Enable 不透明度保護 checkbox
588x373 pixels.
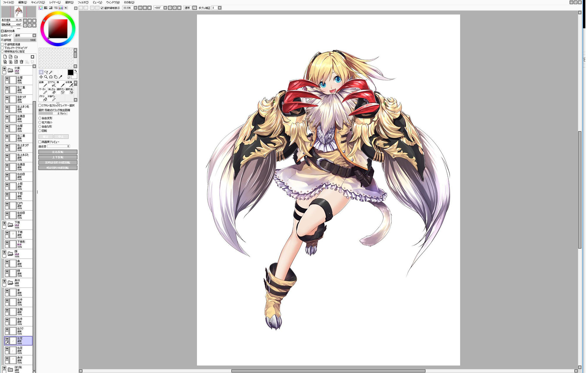click(x=2, y=44)
